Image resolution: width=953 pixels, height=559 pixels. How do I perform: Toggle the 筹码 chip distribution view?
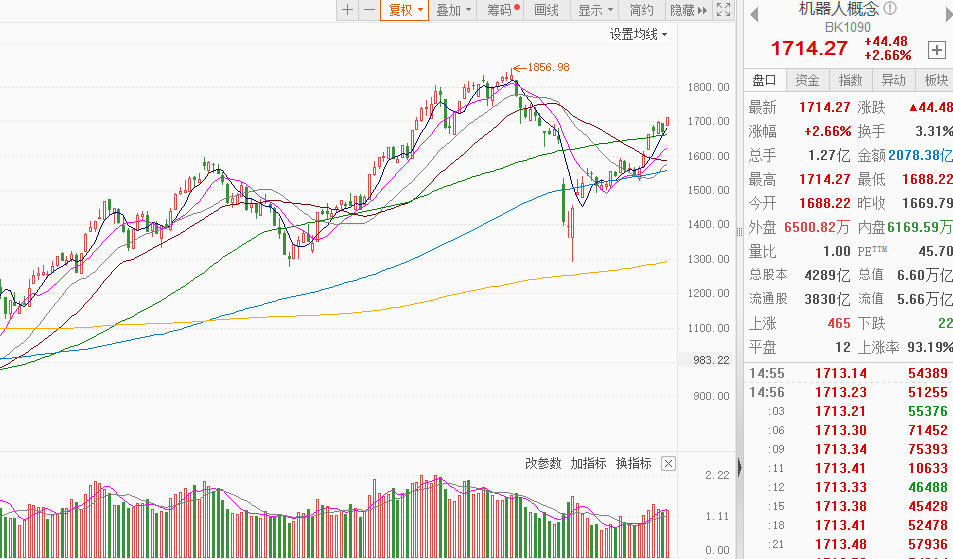[x=502, y=10]
